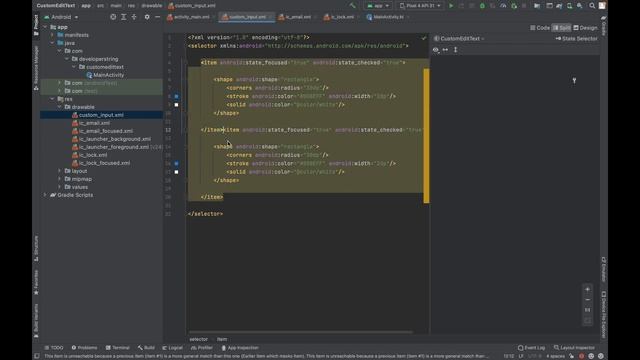The height and width of the screenshot is (360, 640).
Task: Click the white color gutter icon on line 9
Action: [x=176, y=105]
